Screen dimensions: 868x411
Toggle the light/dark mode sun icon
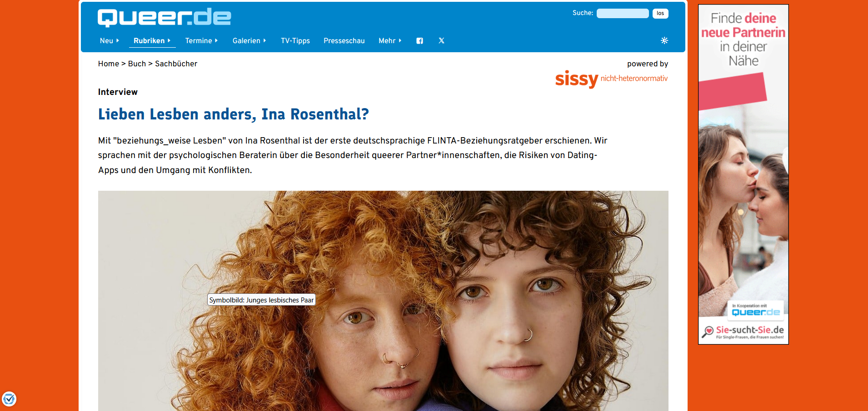tap(664, 40)
